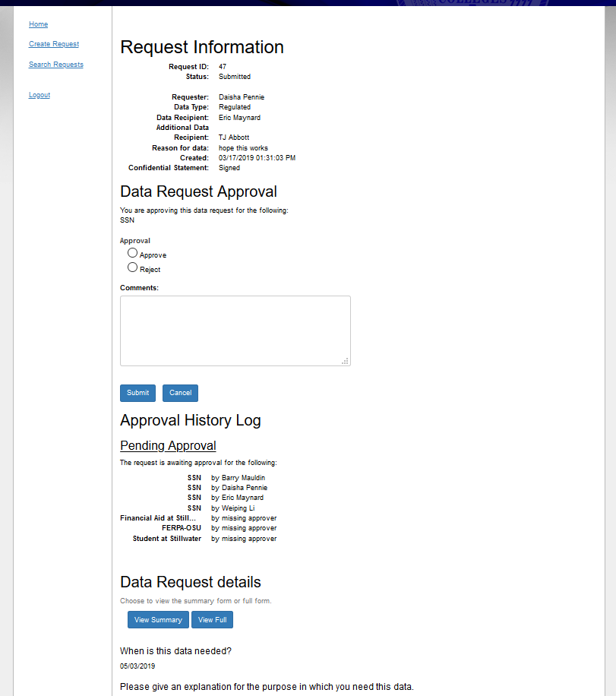Go to Search Requests page
Image resolution: width=616 pixels, height=696 pixels.
click(x=56, y=65)
